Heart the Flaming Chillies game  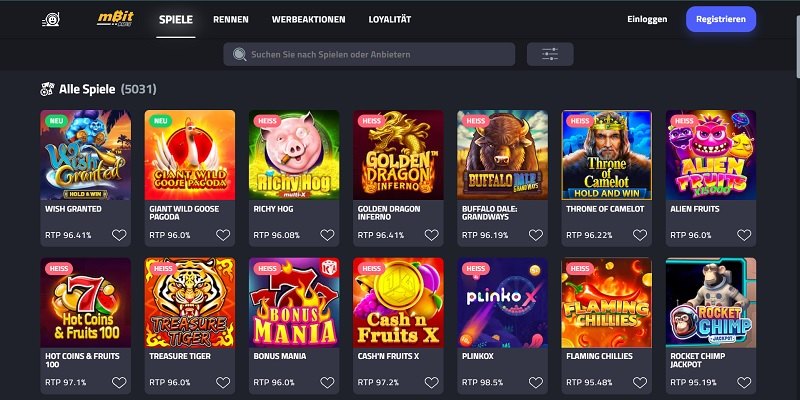click(x=640, y=383)
